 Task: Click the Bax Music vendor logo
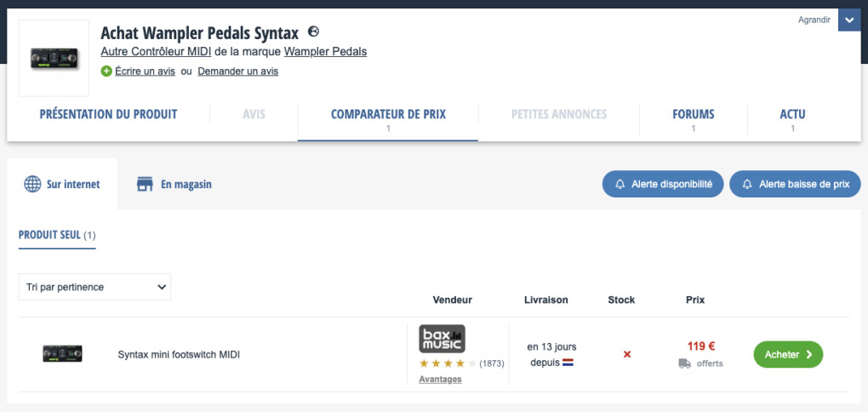(x=442, y=338)
